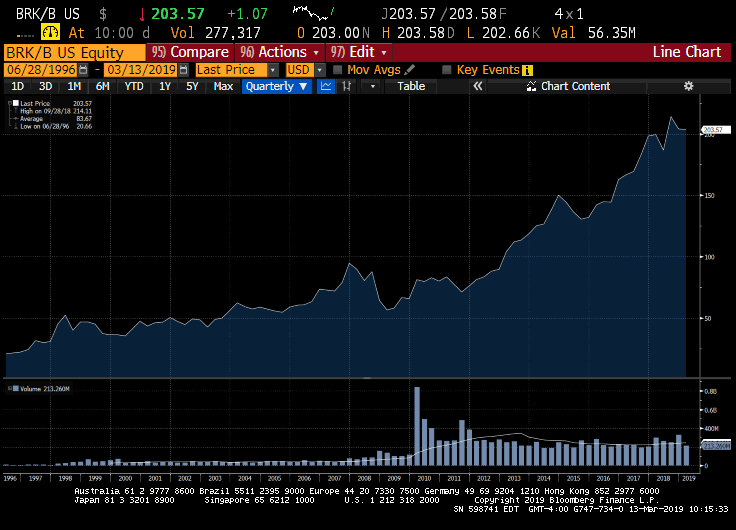Click the Key Events info icon

tap(528, 70)
